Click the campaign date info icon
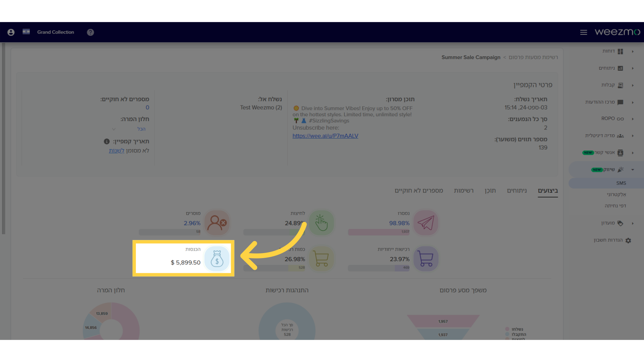644x362 pixels. point(107,141)
